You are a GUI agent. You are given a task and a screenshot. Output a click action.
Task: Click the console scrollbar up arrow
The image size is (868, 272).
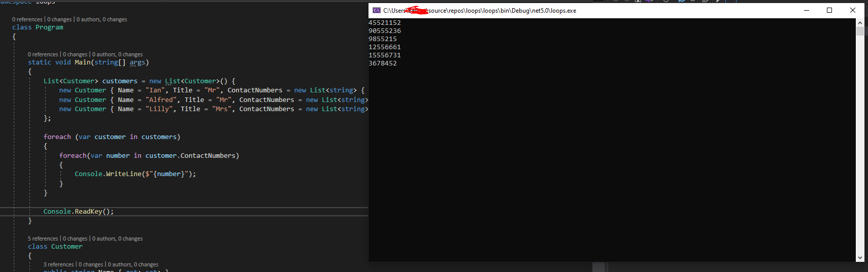coord(860,23)
